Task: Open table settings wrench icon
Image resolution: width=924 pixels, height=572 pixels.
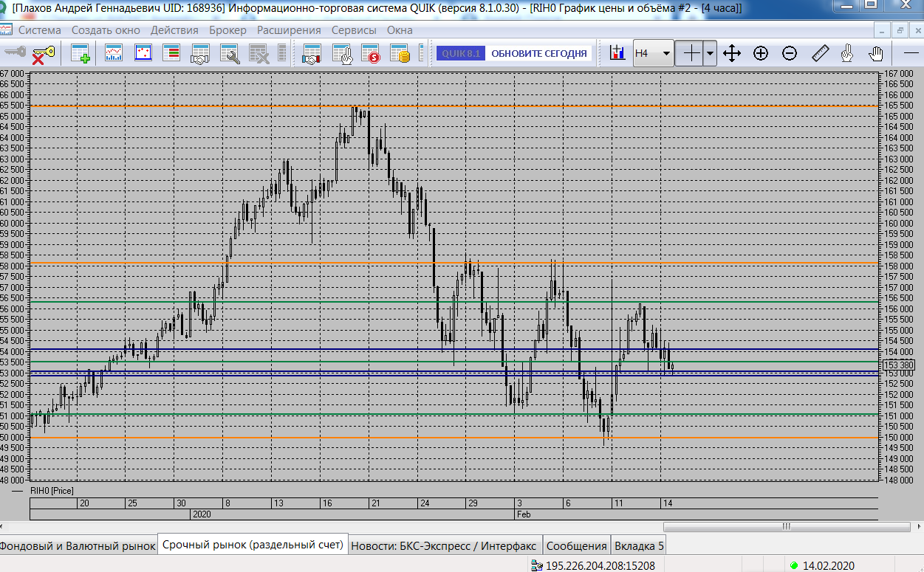Action: pos(230,53)
